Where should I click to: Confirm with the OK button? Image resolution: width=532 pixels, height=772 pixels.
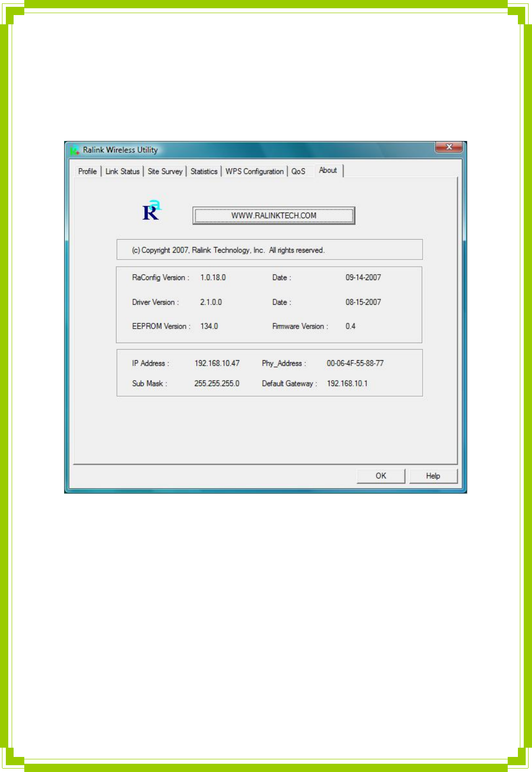[x=381, y=476]
